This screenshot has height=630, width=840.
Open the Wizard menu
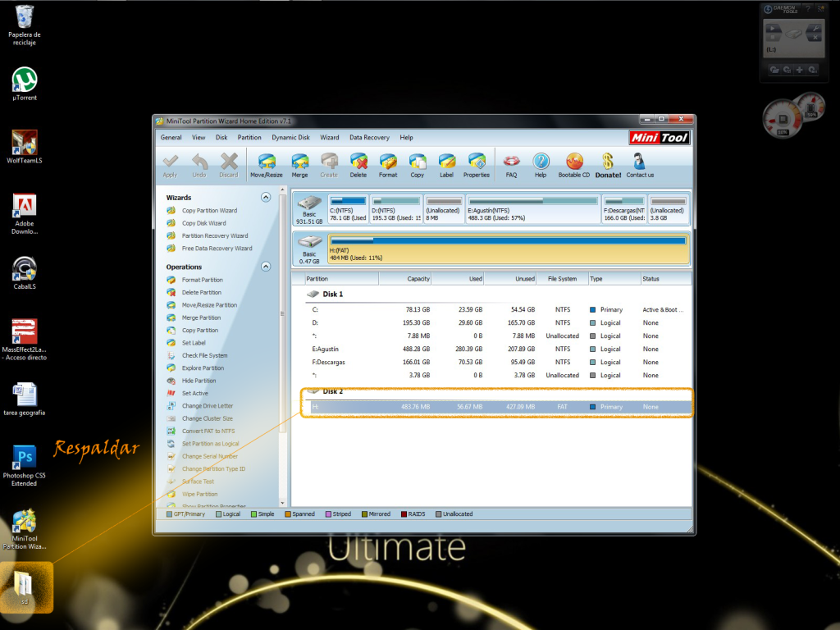[x=330, y=138]
